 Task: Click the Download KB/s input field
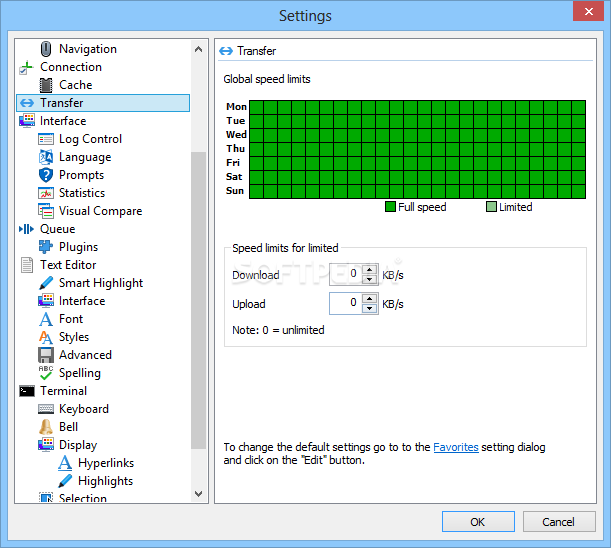click(x=345, y=274)
